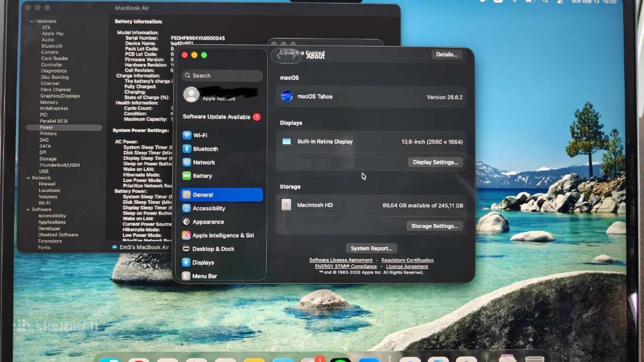Collapse the Software section in System Information
Viewport: 644px width, 362px height.
pos(27,209)
